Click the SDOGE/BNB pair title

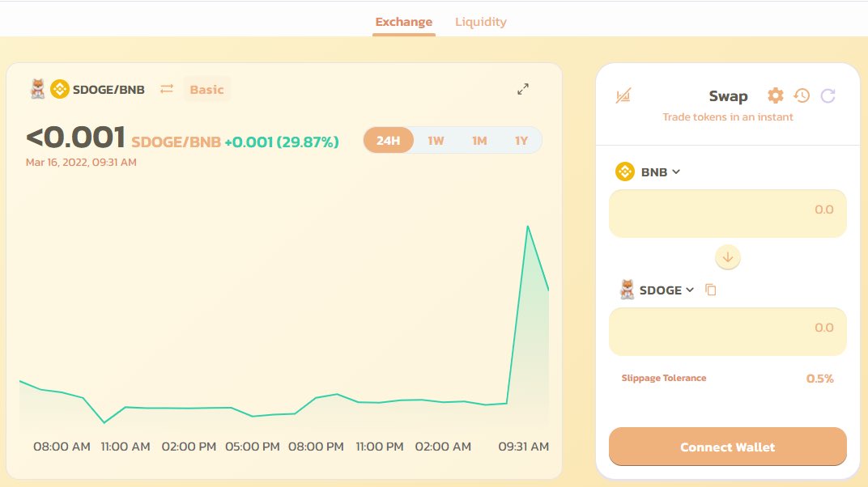108,90
